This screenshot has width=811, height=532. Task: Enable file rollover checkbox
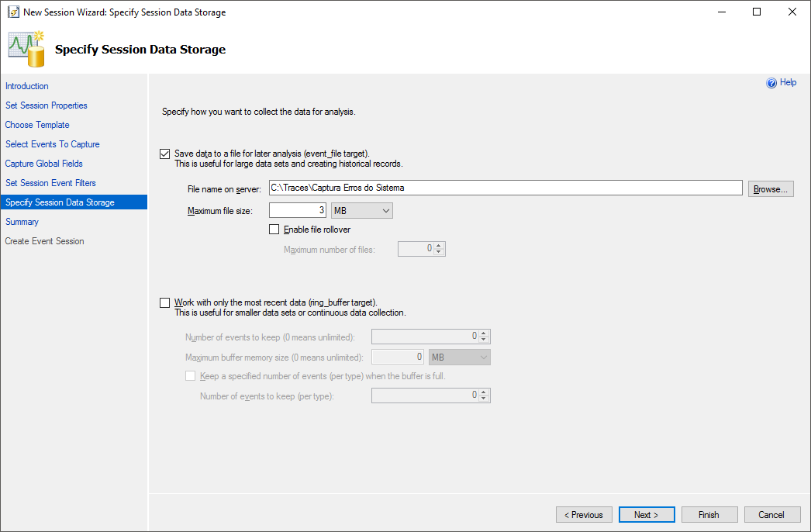274,230
